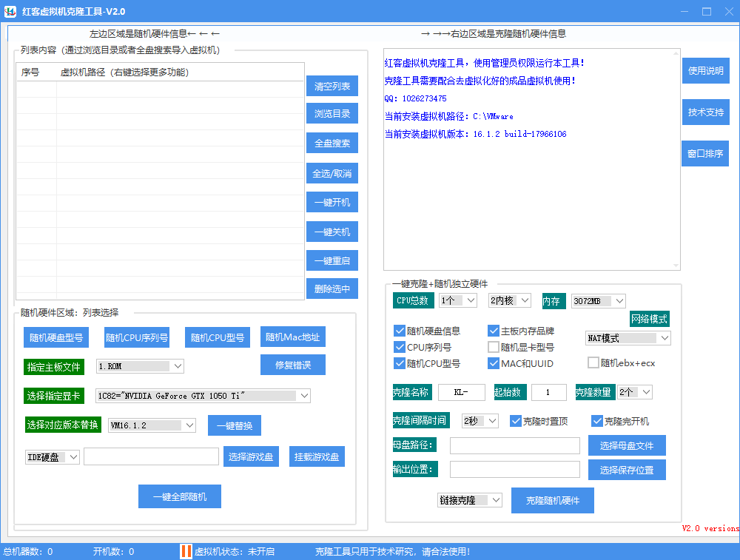Tick the 随机ebx+ecx checkbox
This screenshot has height=560, width=740.
pos(593,362)
